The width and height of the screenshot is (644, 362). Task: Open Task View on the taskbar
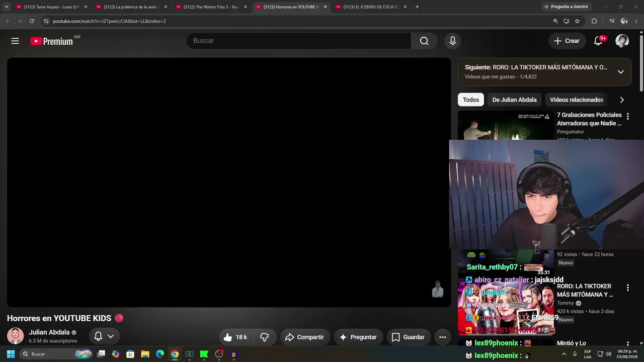[101, 354]
